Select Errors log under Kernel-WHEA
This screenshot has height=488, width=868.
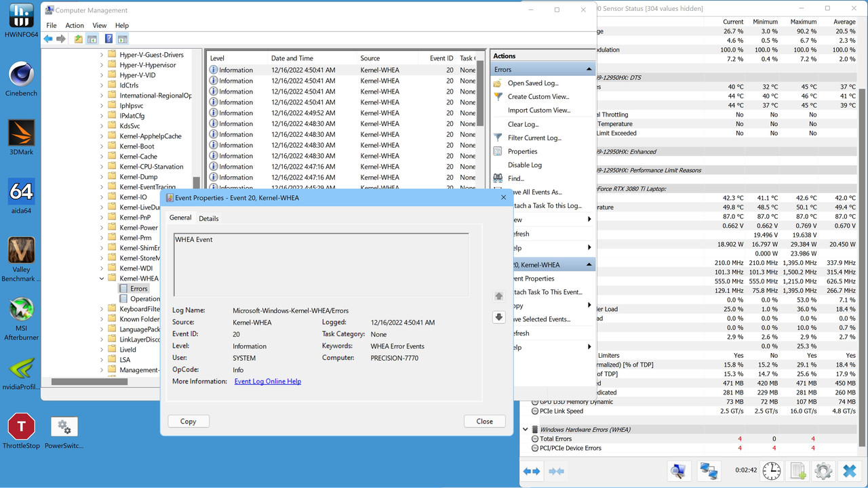coord(139,289)
